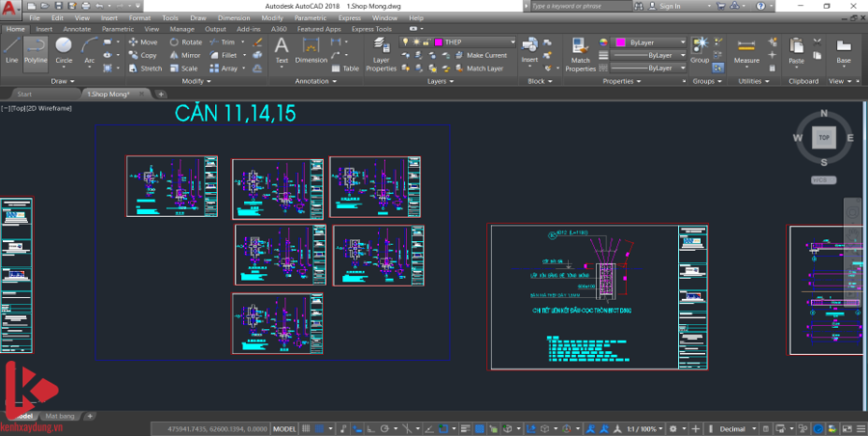Select the Measure utility
The height and width of the screenshot is (436, 868).
tap(746, 52)
